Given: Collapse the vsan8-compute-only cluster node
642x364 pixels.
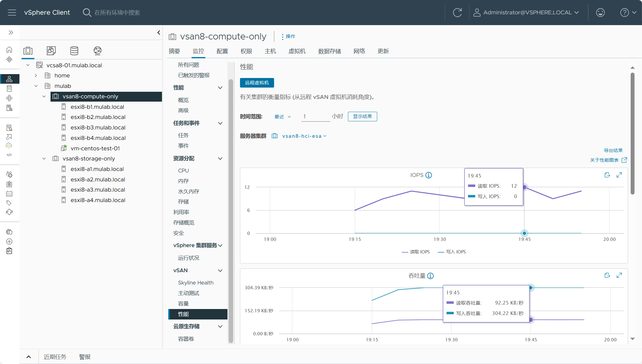Looking at the screenshot, I should 44,97.
